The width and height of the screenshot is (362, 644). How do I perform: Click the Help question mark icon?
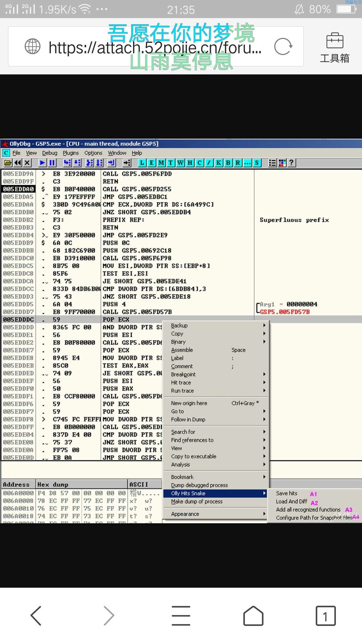(x=292, y=163)
